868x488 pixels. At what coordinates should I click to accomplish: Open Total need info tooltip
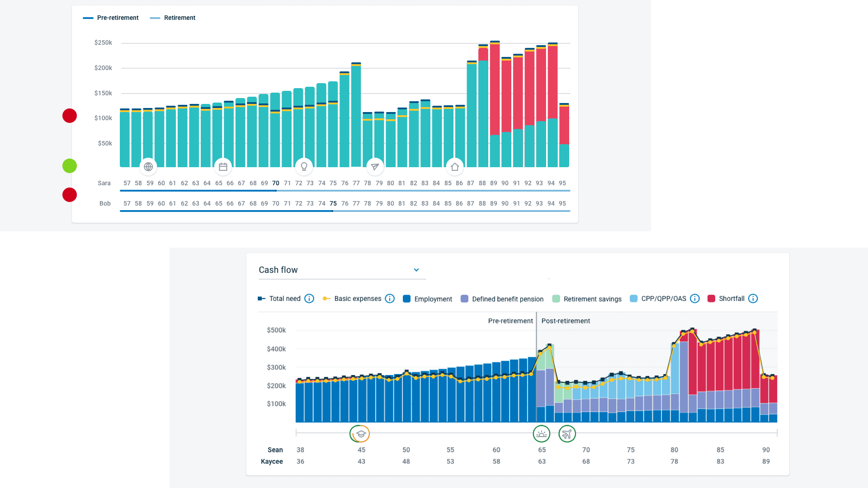[309, 299]
